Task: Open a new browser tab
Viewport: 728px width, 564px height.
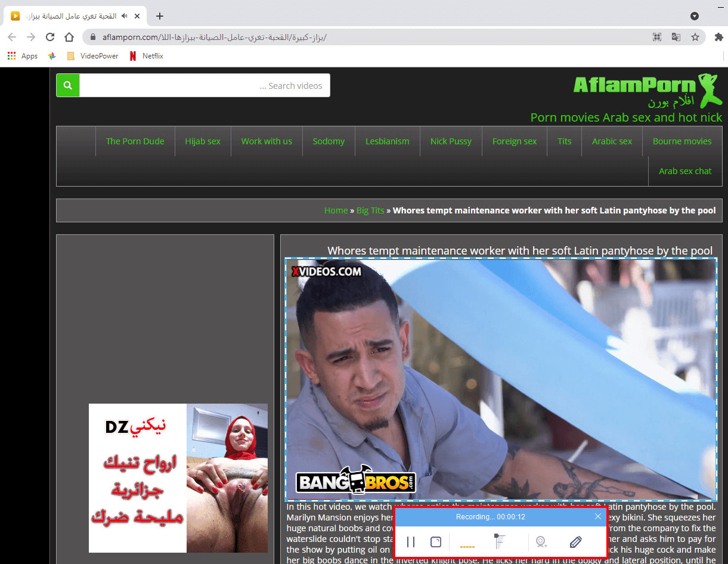Action: click(x=159, y=16)
